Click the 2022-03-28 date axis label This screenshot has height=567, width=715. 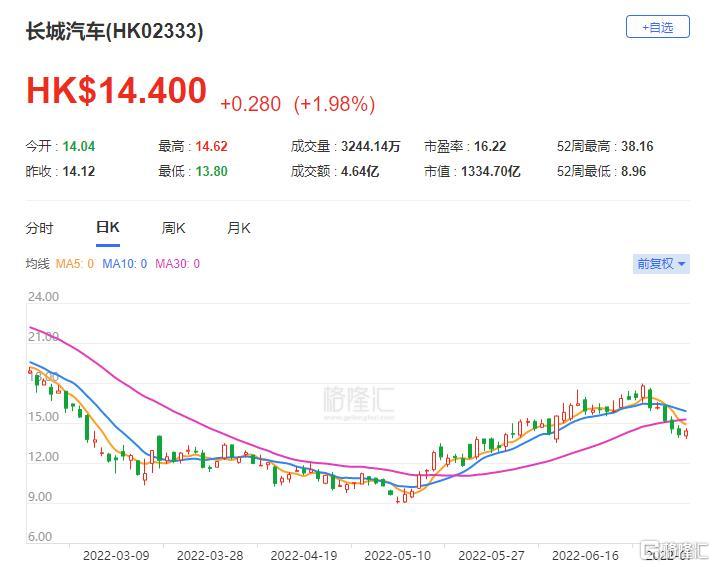pyautogui.click(x=210, y=556)
